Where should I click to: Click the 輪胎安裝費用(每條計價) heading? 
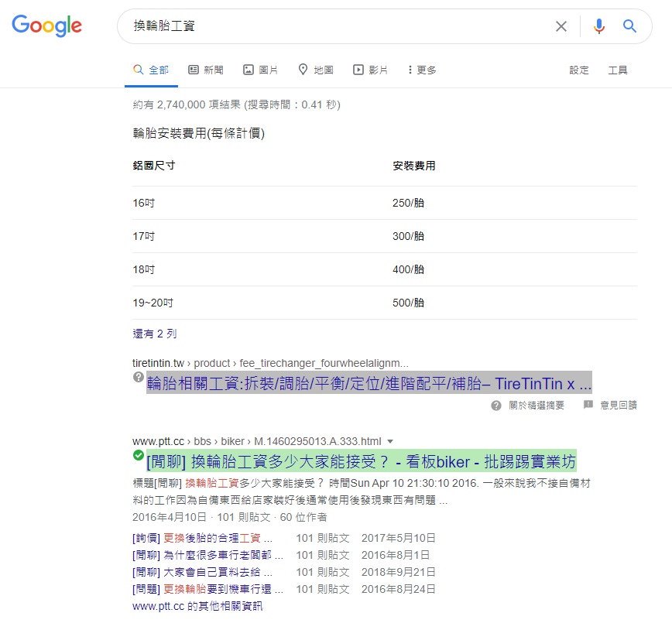click(199, 133)
